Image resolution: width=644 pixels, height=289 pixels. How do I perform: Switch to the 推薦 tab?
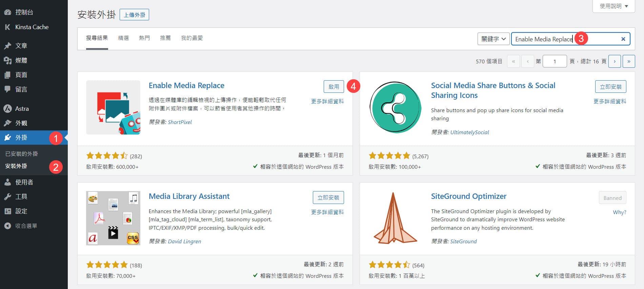pyautogui.click(x=165, y=38)
